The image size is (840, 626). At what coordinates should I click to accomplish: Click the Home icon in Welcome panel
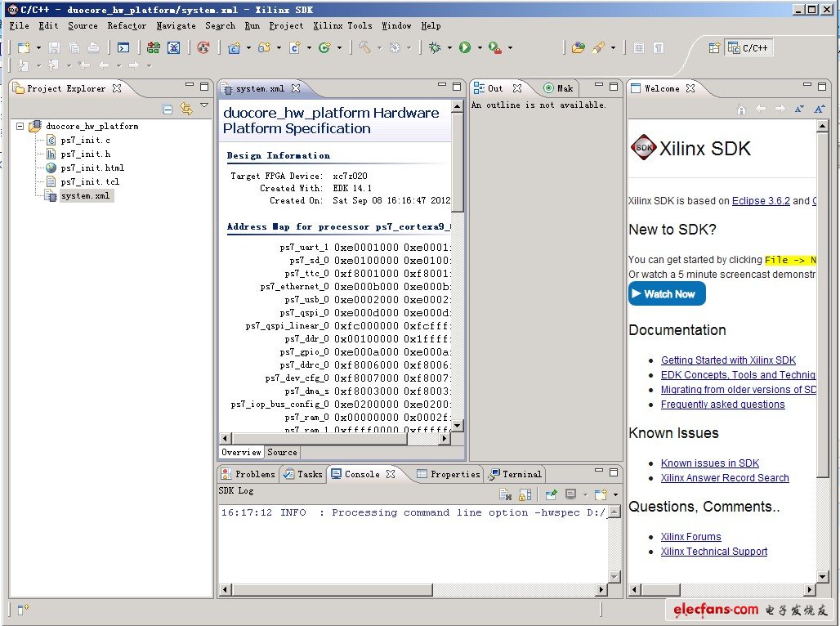(741, 110)
